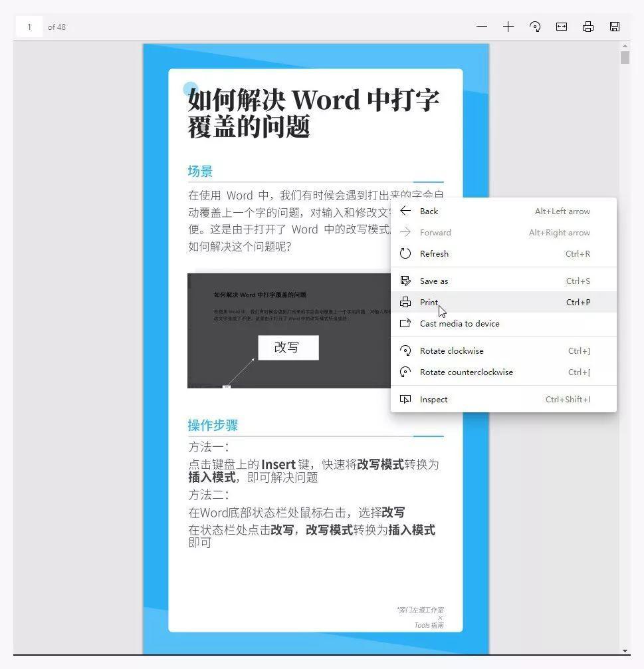
Task: Click the rotate icon in the PDF toolbar
Action: click(535, 27)
